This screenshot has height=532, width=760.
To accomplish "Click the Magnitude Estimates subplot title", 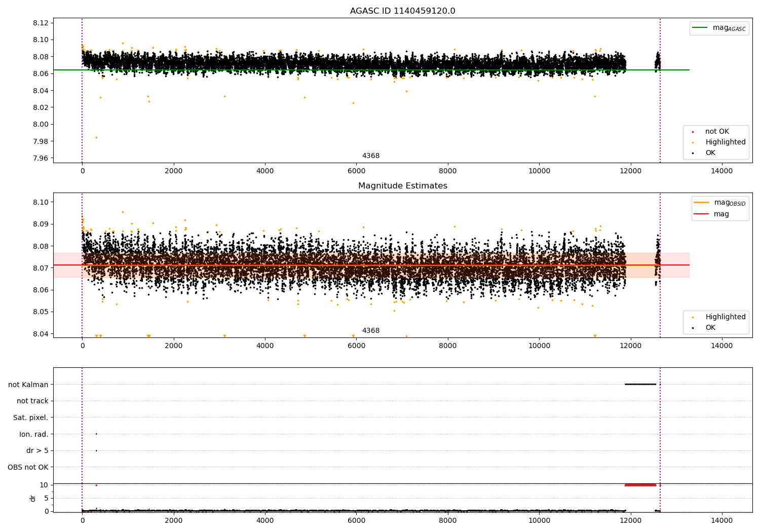I will pos(402,186).
